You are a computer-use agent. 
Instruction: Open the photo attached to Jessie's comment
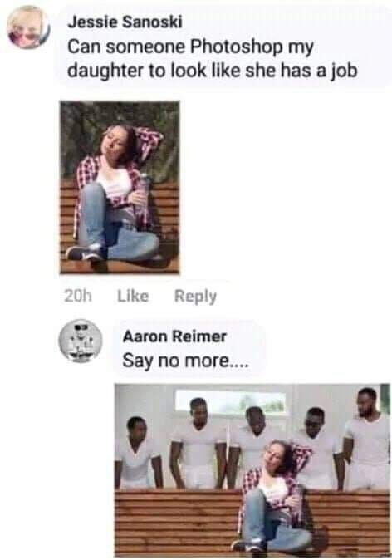tap(120, 188)
